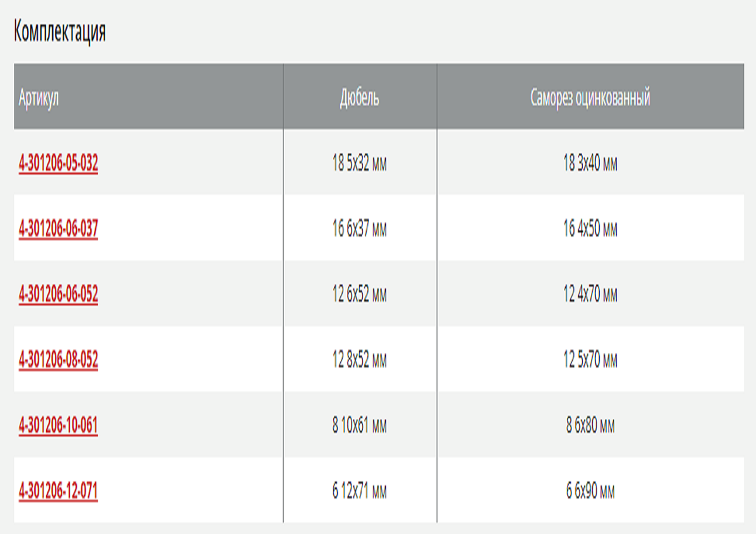
Task: Select the 8 10x61 мм dowel cell
Action: pyautogui.click(x=360, y=426)
